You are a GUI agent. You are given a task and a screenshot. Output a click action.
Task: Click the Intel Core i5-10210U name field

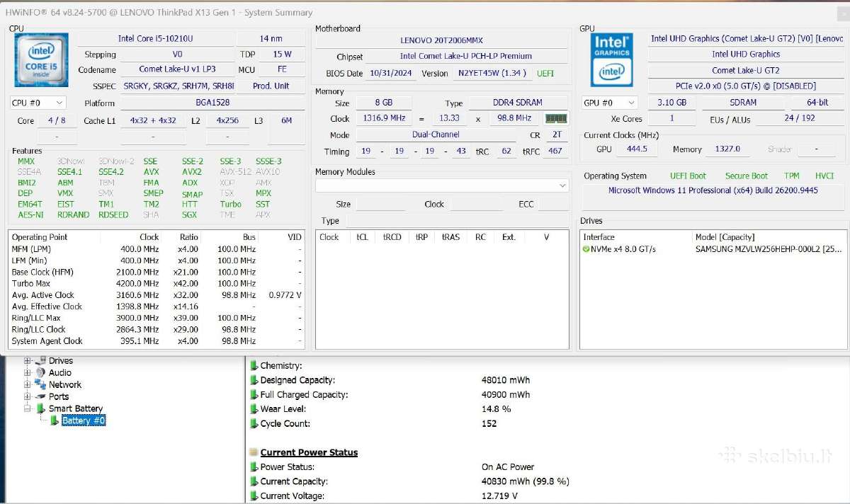[x=155, y=39]
